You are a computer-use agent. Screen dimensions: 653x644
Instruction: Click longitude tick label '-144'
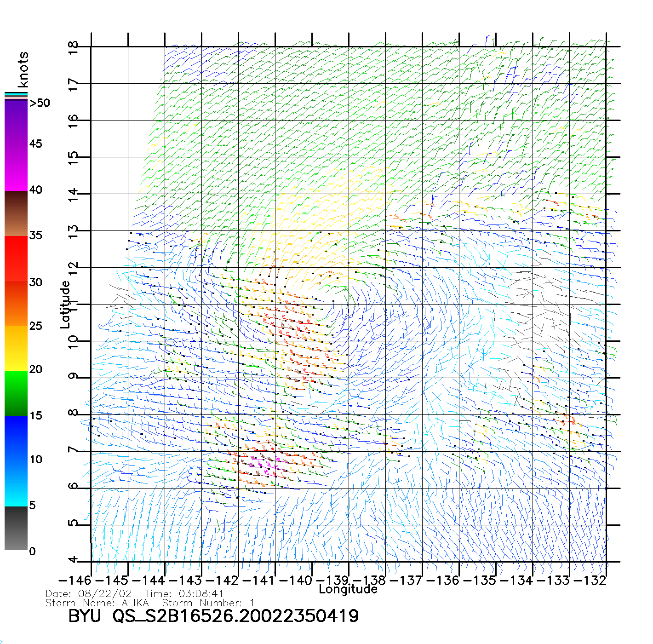[x=149, y=580]
